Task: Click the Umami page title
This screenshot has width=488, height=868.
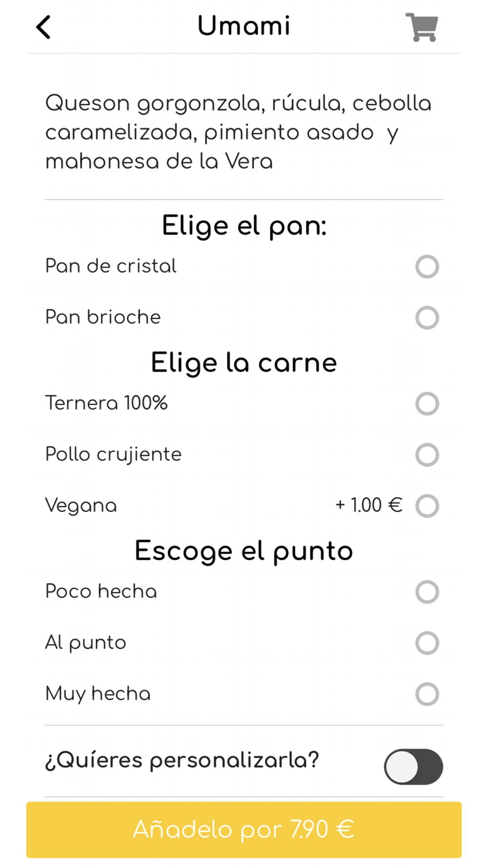Action: tap(244, 26)
